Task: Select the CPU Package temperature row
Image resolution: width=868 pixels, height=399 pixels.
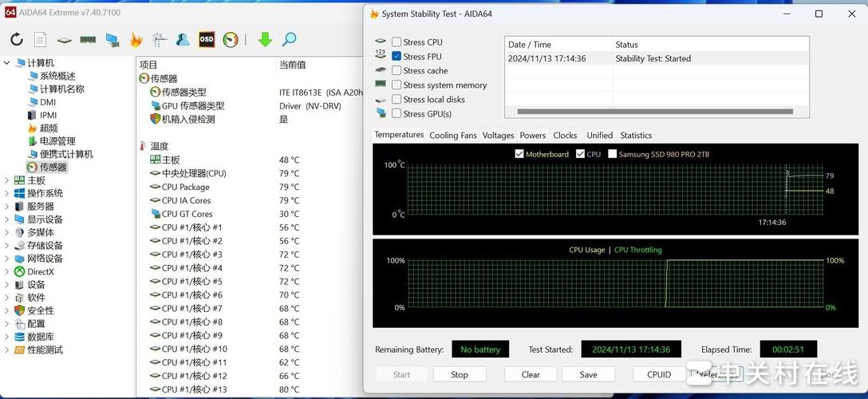Action: [250, 187]
